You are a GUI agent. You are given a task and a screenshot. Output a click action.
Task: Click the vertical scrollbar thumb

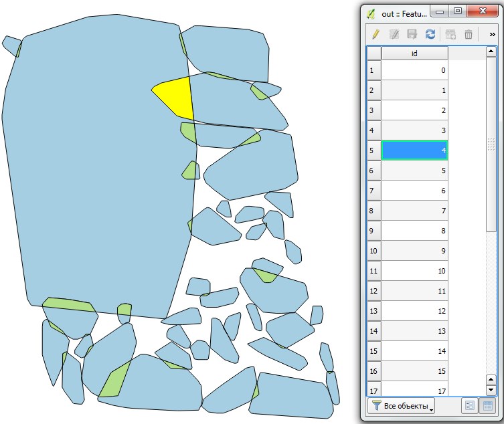click(491, 144)
